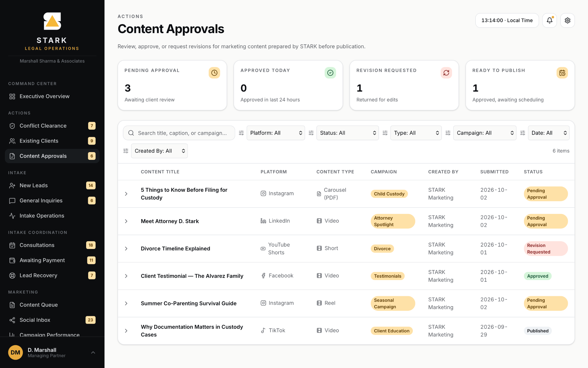Click the search title, caption, or campaign field

coord(179,133)
